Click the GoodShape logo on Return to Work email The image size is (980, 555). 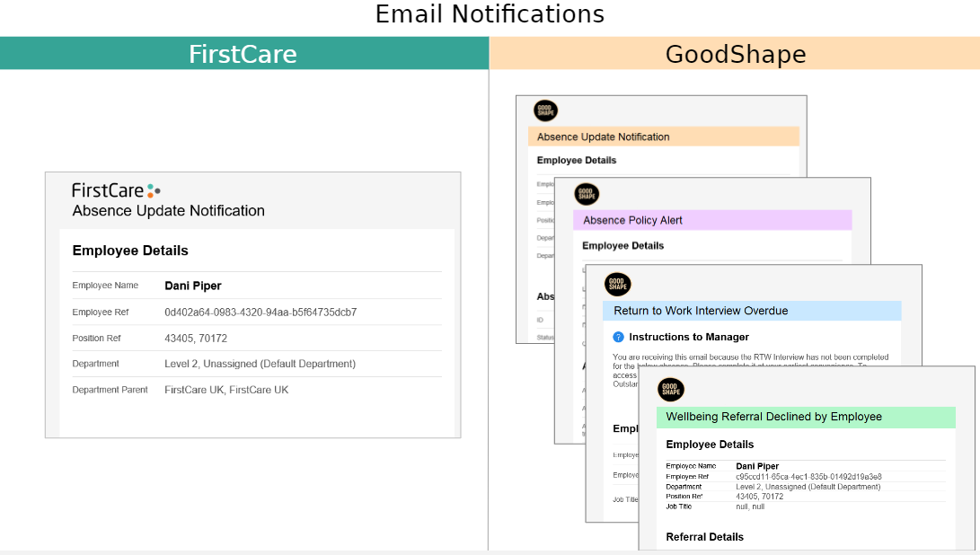point(617,284)
